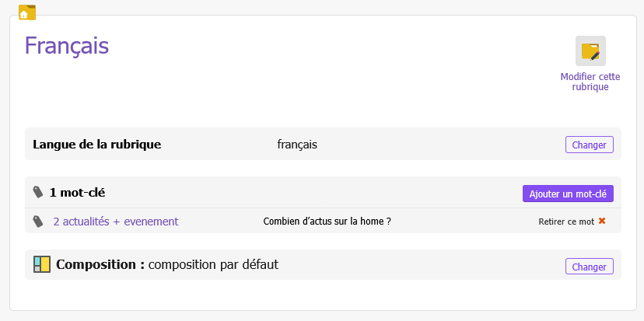Click the Composition layout icon

coord(42,265)
